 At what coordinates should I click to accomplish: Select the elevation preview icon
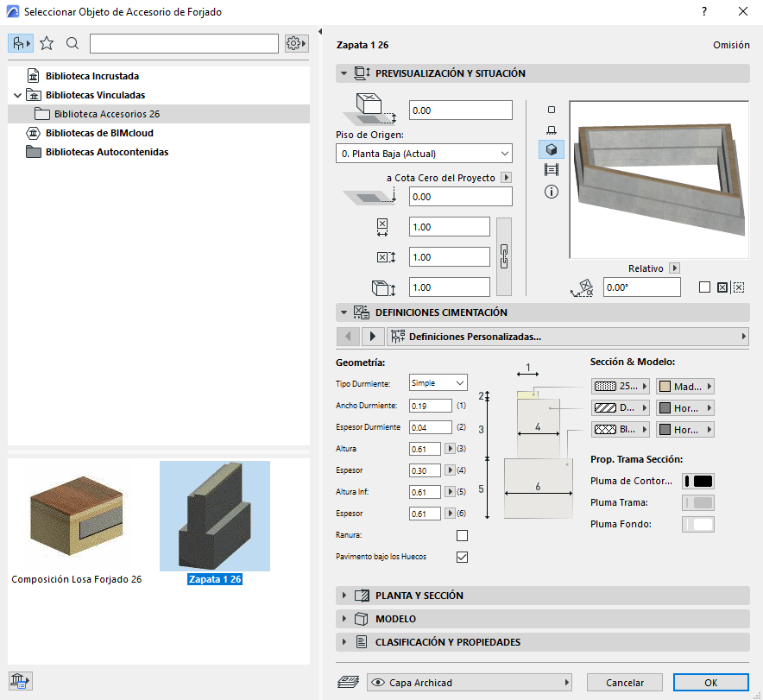point(552,129)
